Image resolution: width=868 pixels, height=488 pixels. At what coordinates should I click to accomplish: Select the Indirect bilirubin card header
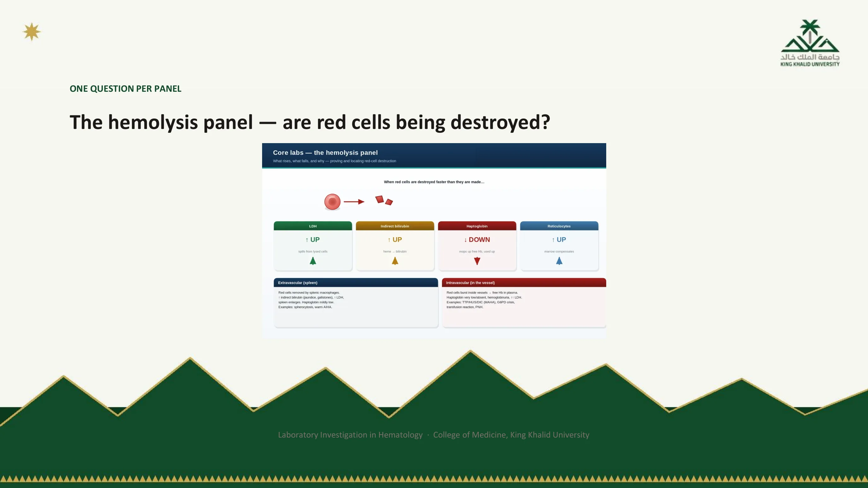pyautogui.click(x=395, y=226)
